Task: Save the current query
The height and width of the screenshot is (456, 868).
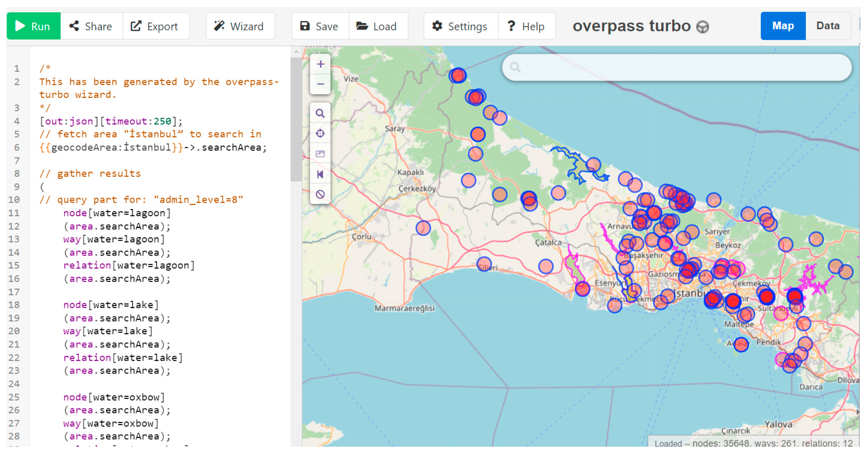Action: 320,26
